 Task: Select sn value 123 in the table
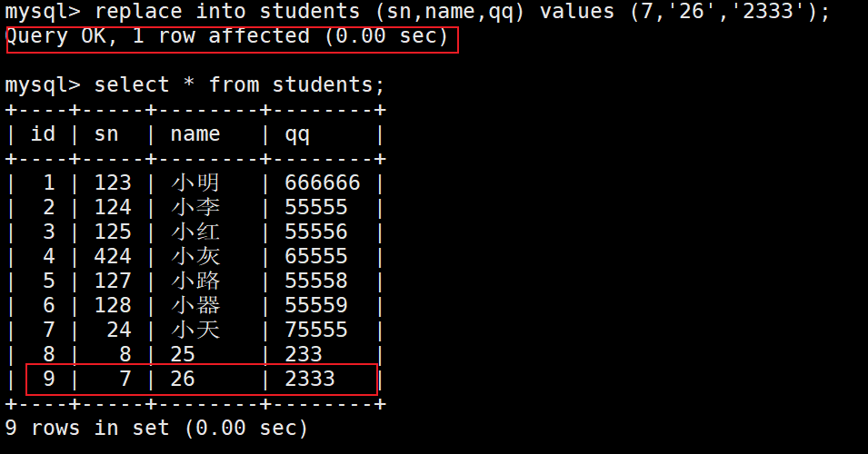click(113, 183)
